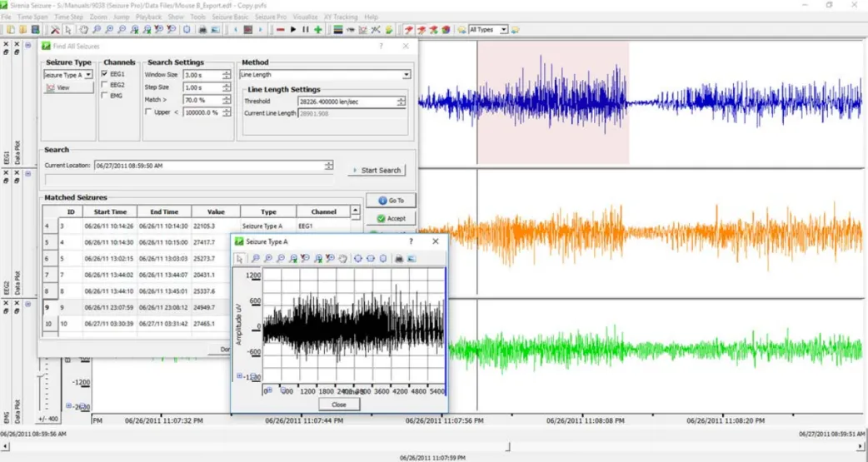This screenshot has height=462, width=868.
Task: Click the red minus icon in main toolbar
Action: [x=281, y=30]
